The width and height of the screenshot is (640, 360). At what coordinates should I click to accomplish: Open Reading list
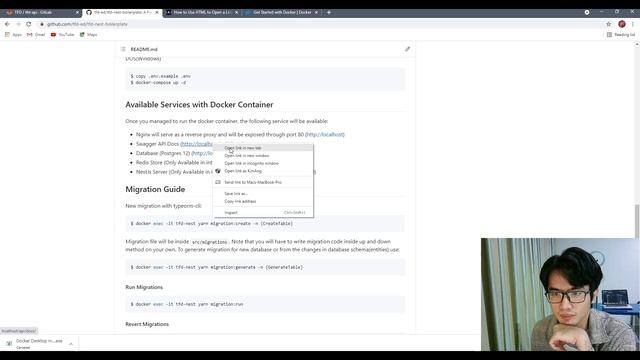tap(621, 35)
